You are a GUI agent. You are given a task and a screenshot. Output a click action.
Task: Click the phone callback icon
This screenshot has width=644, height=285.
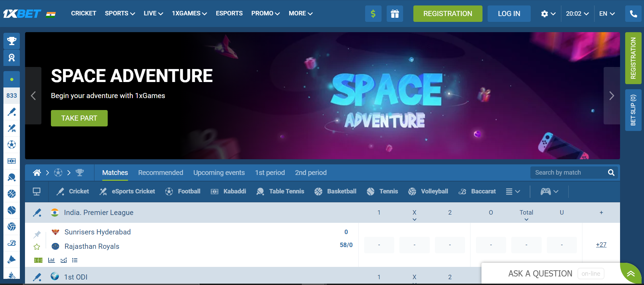coord(633,14)
